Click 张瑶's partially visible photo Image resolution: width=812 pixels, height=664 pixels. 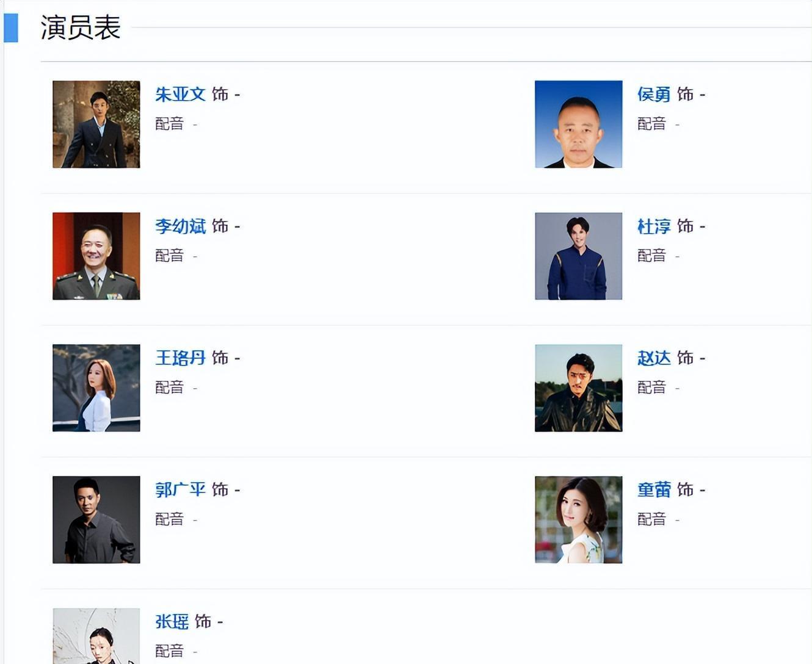coord(96,636)
